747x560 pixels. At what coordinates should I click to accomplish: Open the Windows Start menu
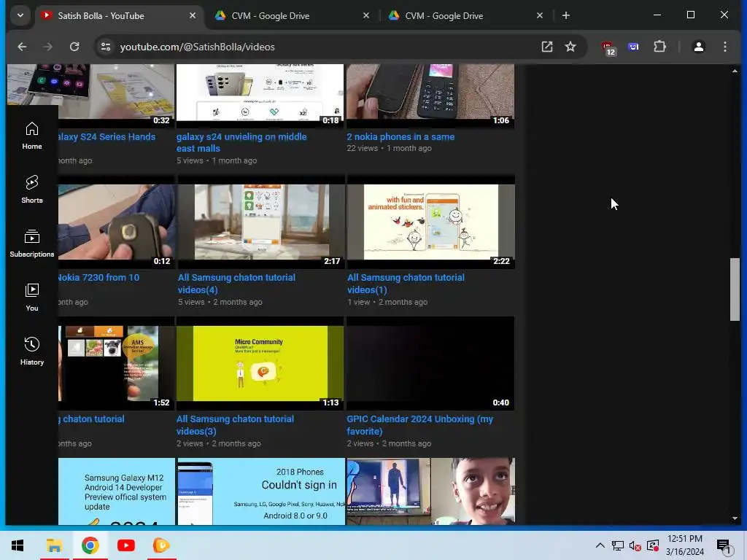(18, 545)
